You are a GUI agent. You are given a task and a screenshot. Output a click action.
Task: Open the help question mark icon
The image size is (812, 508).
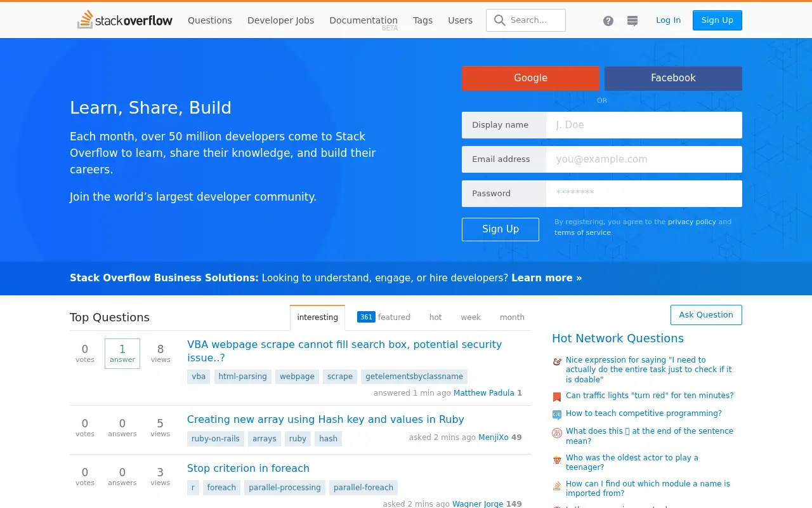608,20
